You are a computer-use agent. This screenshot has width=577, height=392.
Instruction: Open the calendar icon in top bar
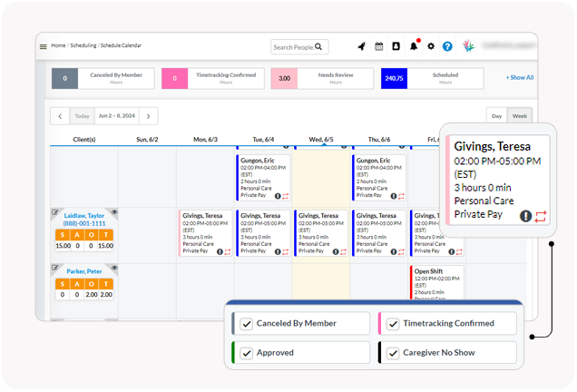pyautogui.click(x=379, y=46)
